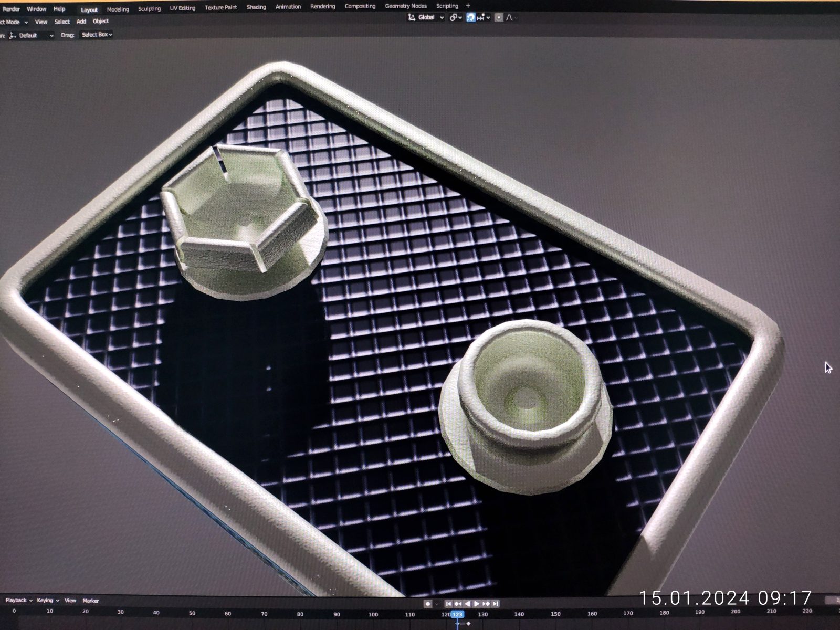Switch to the Layout workspace tab

click(89, 9)
